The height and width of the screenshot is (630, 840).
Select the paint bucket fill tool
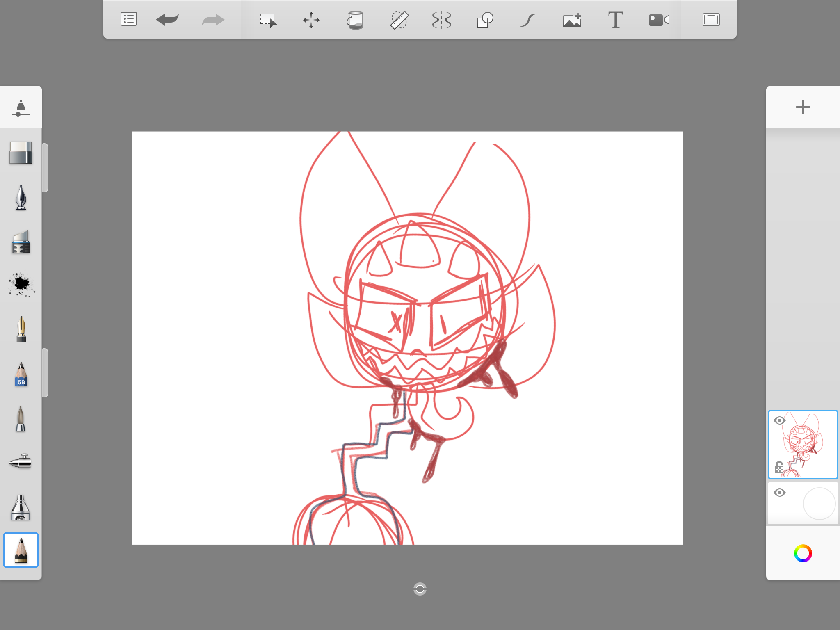355,20
